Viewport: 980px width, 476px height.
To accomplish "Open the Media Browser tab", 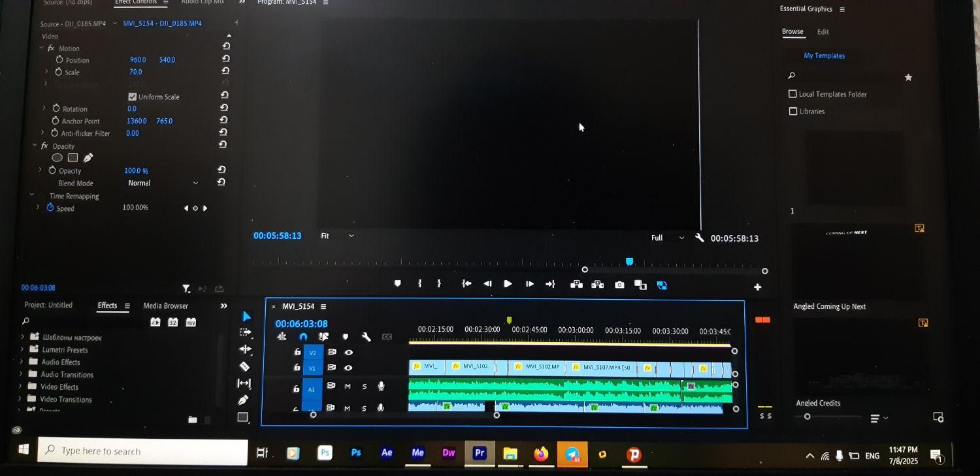I will click(165, 306).
